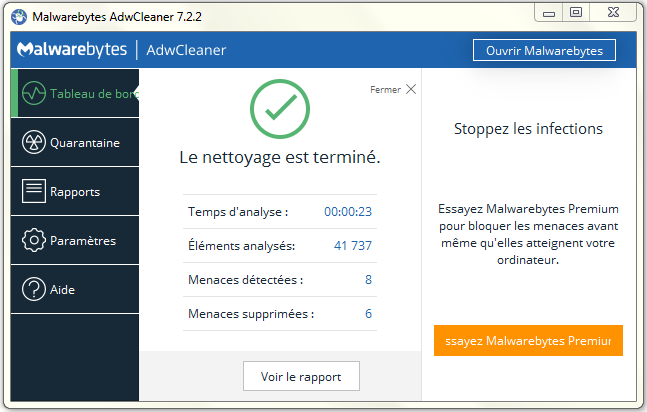Click the Voir le rapport button
This screenshot has width=647, height=412.
(301, 376)
